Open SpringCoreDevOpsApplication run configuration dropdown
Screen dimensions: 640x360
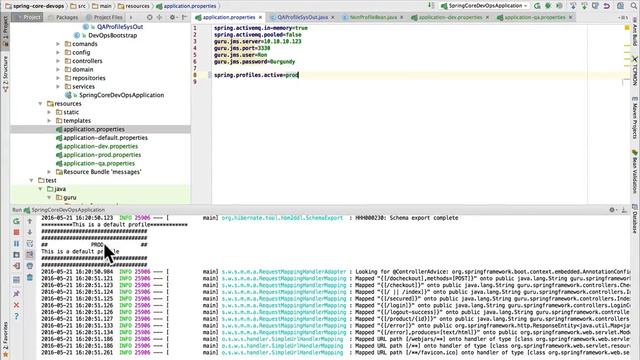[x=484, y=6]
